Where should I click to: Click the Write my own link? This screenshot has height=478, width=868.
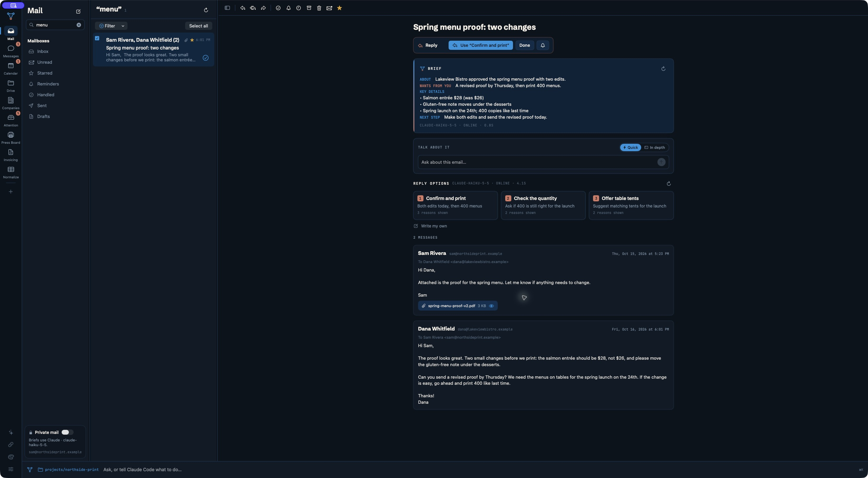[x=430, y=226]
